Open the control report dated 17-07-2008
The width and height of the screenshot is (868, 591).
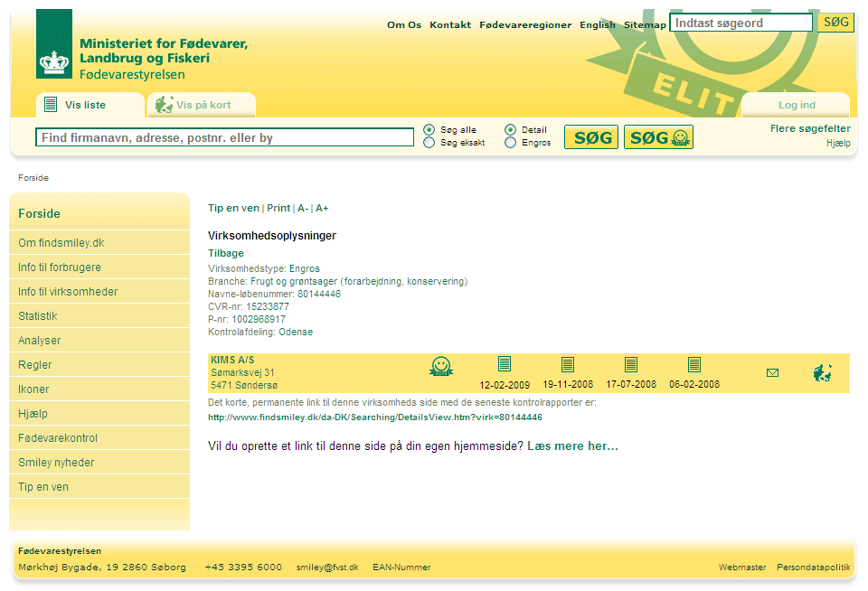point(630,365)
